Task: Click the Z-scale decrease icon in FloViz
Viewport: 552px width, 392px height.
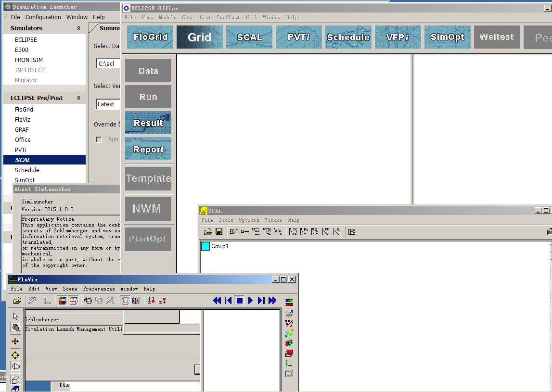Action: (x=162, y=301)
